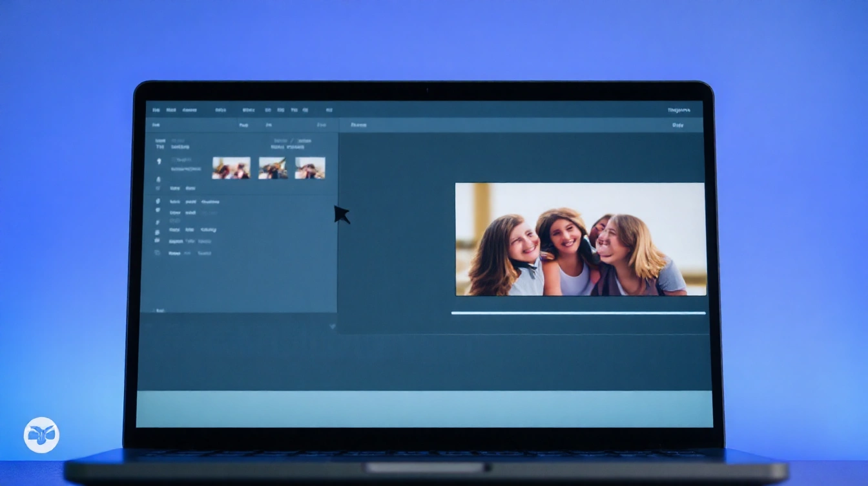Select the tab label heading the preview panel
The height and width of the screenshot is (486, 868).
pos(358,125)
